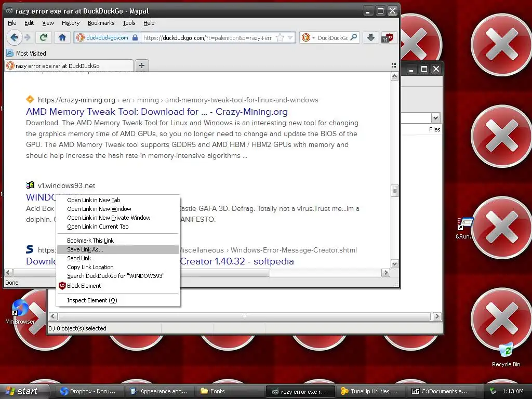
Task: Open the Help menu
Action: (149, 23)
